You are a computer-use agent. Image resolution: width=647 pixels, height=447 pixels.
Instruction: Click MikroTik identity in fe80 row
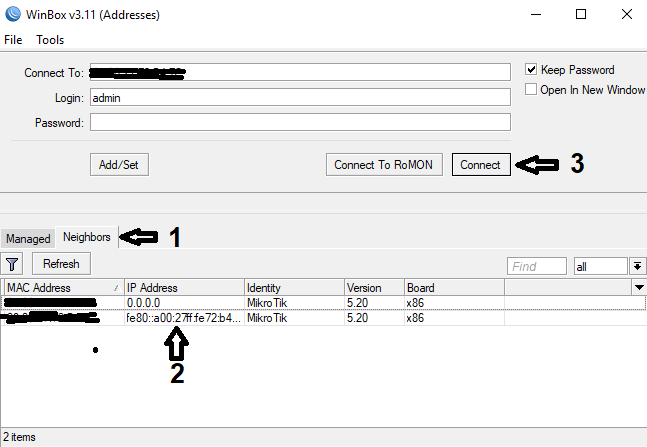294,318
